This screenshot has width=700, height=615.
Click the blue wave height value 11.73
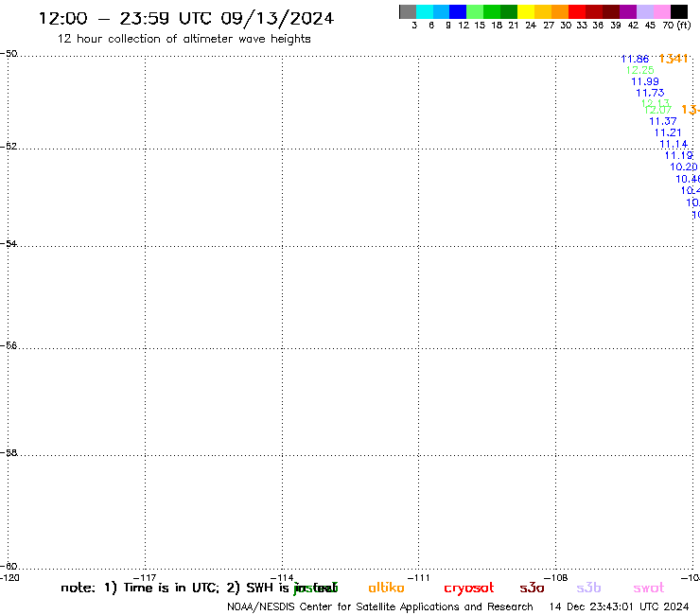pos(650,93)
